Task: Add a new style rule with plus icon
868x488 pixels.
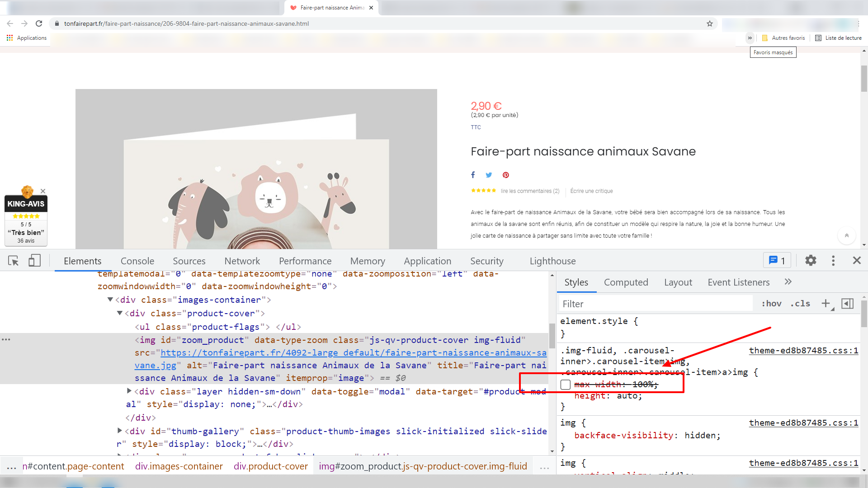Action: pyautogui.click(x=826, y=304)
